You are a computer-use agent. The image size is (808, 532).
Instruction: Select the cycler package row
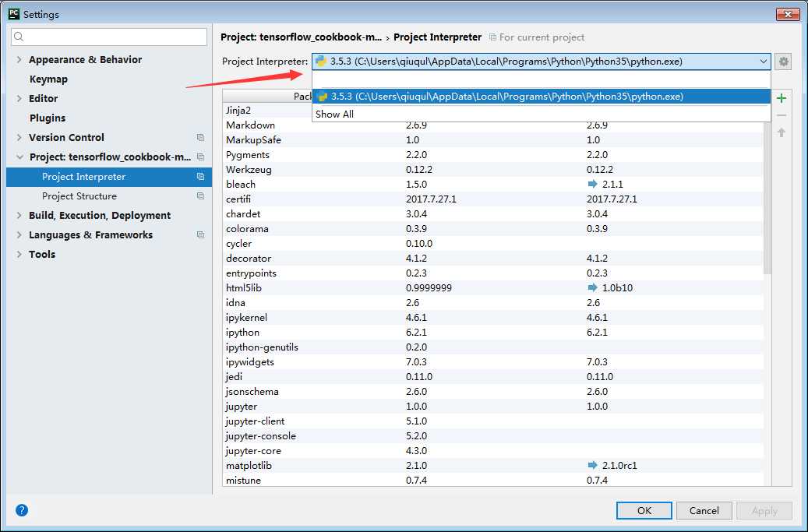click(x=493, y=244)
